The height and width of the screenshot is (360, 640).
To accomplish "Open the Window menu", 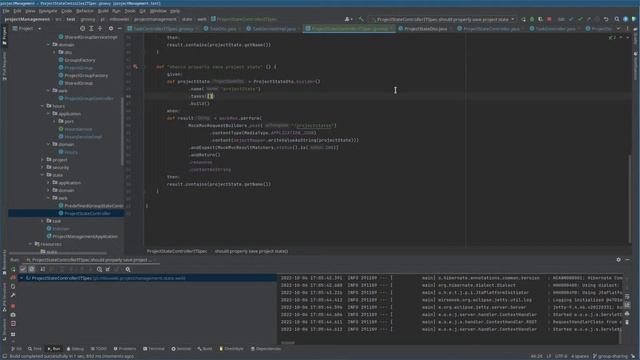I will tap(158, 11).
